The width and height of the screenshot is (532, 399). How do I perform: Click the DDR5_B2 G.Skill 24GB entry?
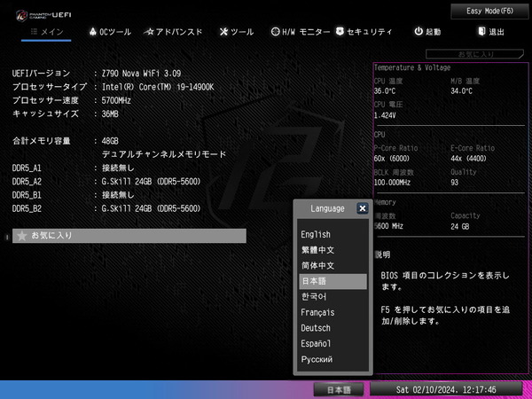(x=152, y=208)
